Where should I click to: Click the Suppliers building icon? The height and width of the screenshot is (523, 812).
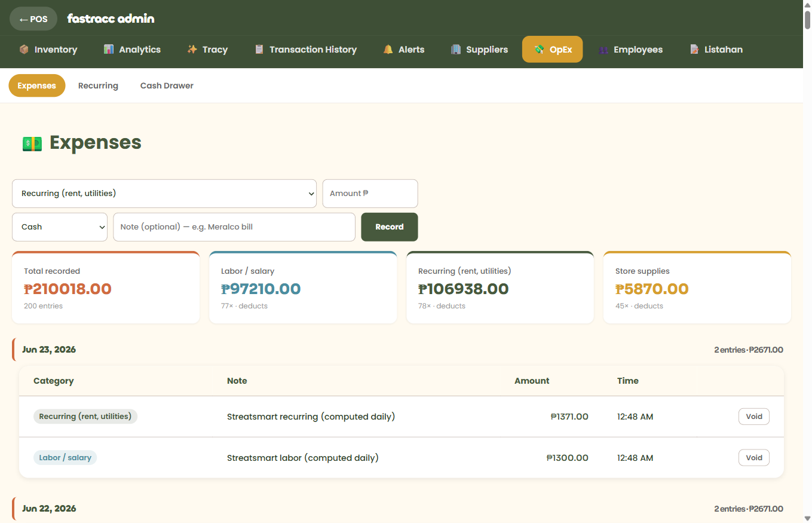pyautogui.click(x=456, y=50)
